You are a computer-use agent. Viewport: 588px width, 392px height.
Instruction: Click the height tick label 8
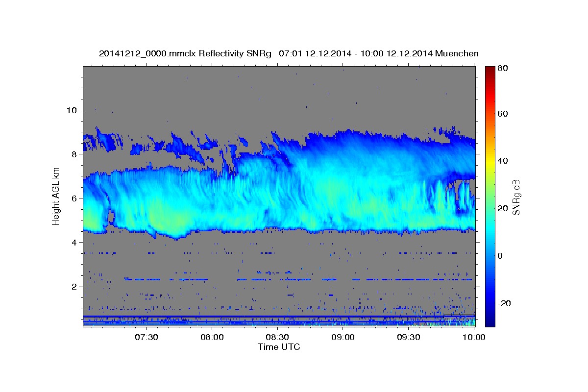(74, 154)
